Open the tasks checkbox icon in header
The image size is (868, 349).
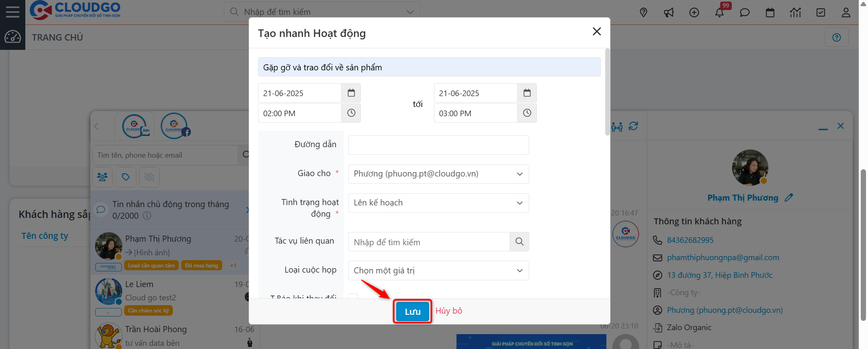pyautogui.click(x=821, y=12)
